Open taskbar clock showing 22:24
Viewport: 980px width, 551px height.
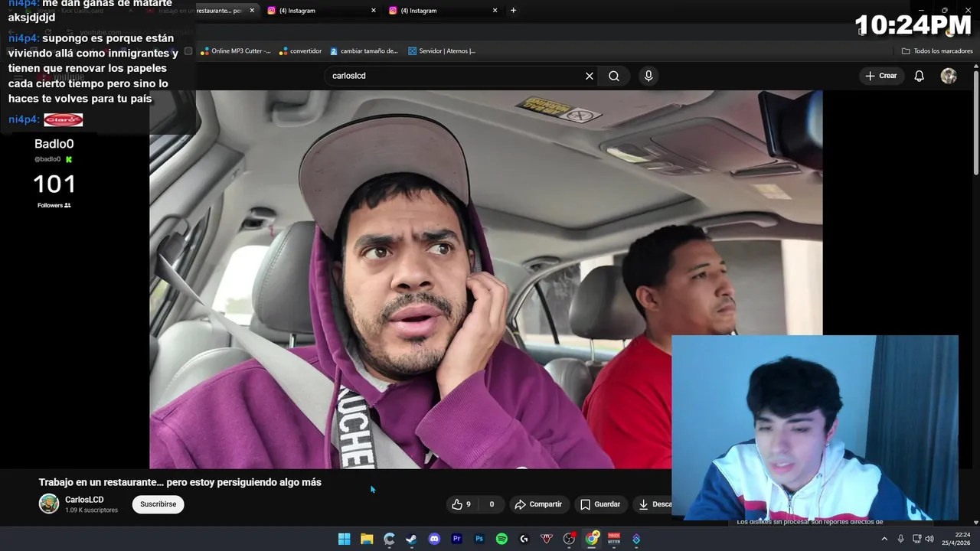(957, 539)
